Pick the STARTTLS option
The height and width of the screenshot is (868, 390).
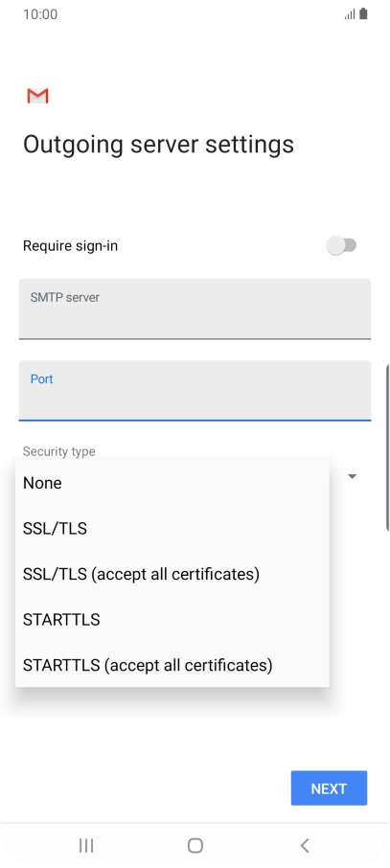[172, 619]
